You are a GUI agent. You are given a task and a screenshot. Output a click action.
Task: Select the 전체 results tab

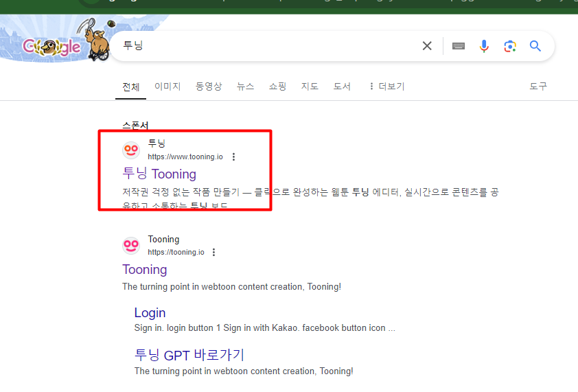131,87
